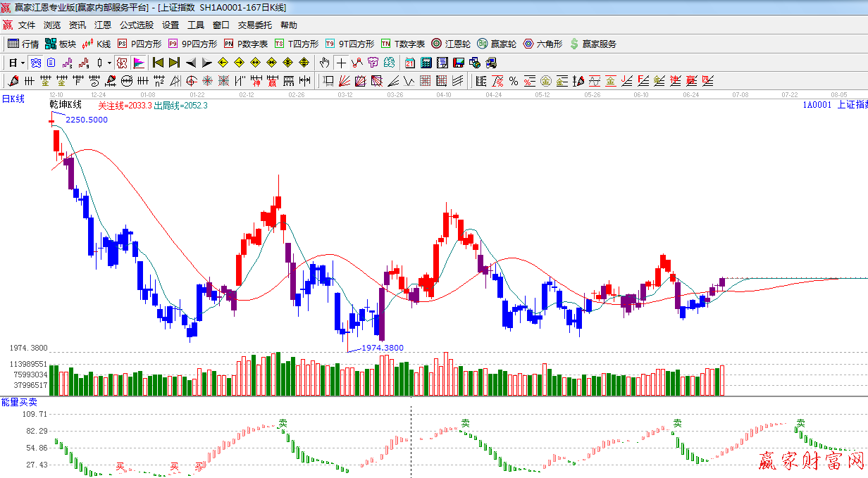This screenshot has height=478, width=868.
Task: Select the hand pan tool
Action: pyautogui.click(x=324, y=63)
